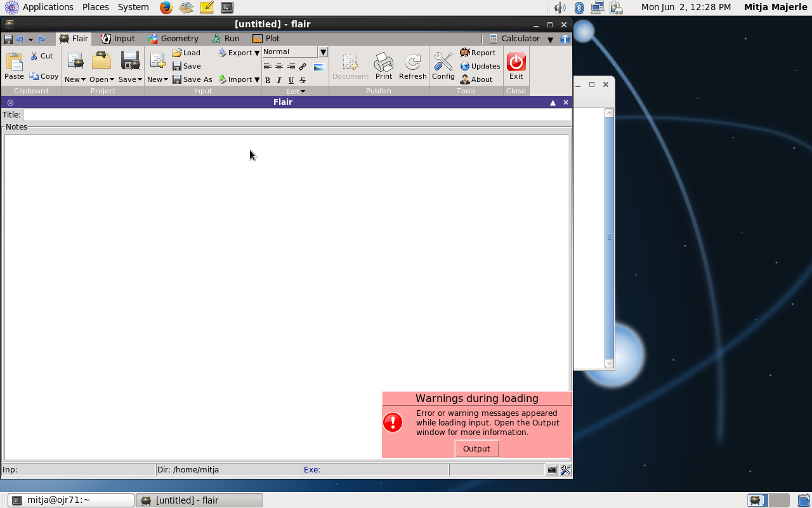Click the Copy button
The height and width of the screenshot is (508, 812).
(44, 76)
